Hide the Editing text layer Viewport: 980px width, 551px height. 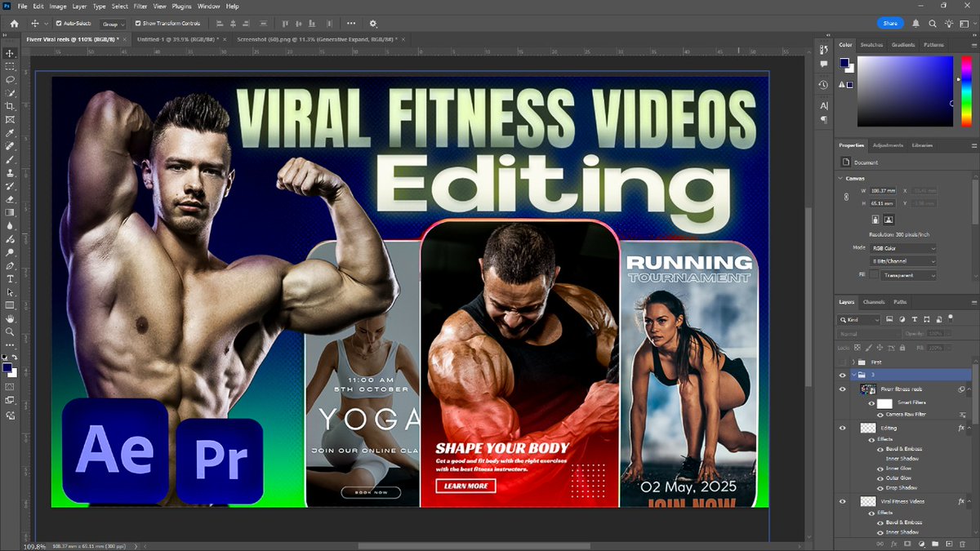[x=843, y=428]
